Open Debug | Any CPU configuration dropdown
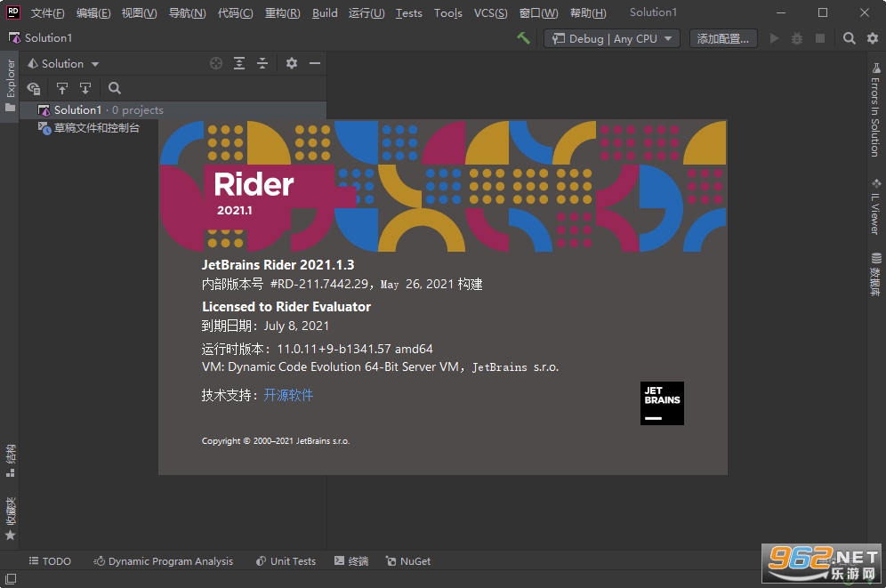Viewport: 886px width, 588px height. (611, 38)
